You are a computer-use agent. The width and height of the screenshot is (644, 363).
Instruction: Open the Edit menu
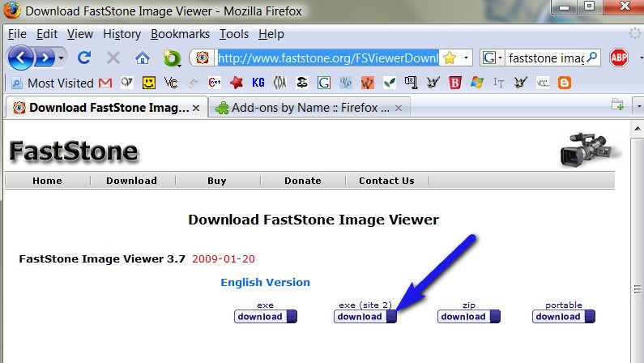click(x=47, y=34)
